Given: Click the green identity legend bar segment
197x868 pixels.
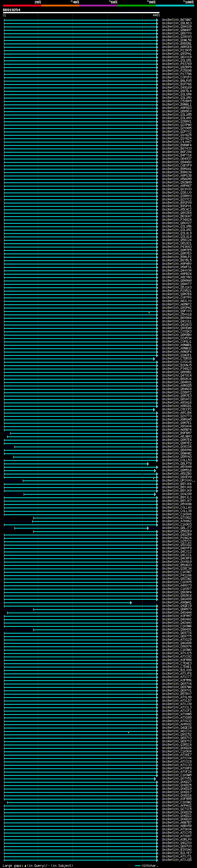Looking at the screenshot, I should (x=137, y=6).
